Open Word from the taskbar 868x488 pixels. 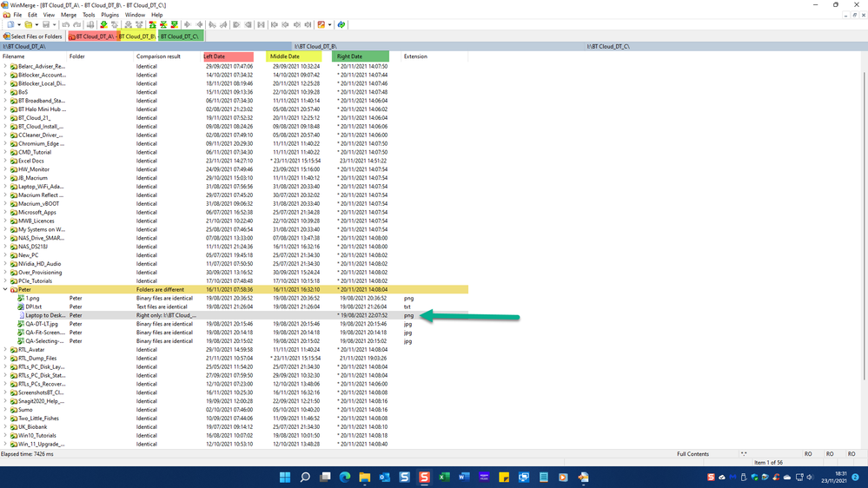tap(464, 478)
